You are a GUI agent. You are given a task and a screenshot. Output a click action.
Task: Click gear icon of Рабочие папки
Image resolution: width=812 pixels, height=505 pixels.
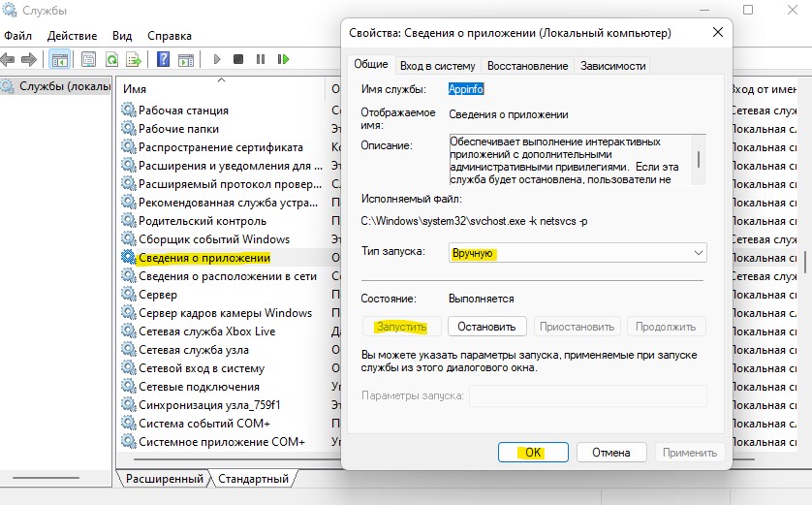129,128
